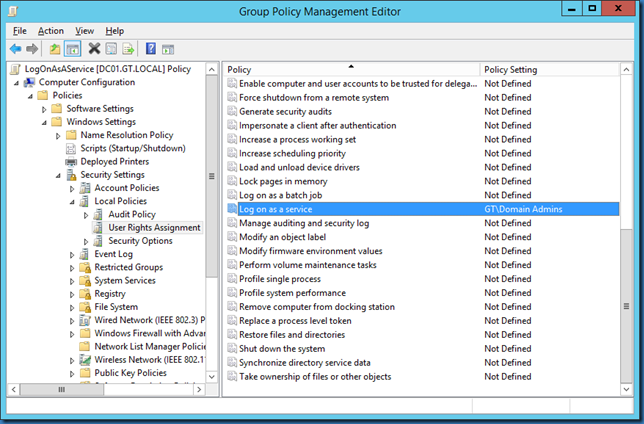
Task: Open the Action menu
Action: [50, 31]
